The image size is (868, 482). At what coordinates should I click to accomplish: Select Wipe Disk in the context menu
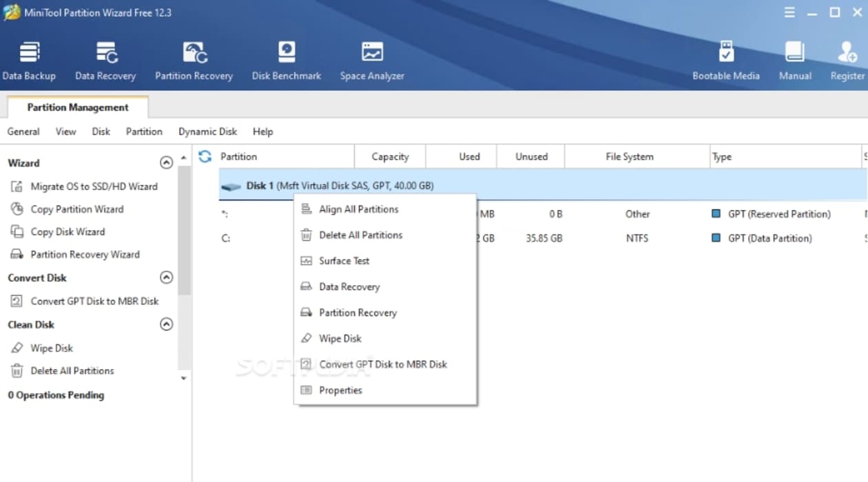(385, 339)
